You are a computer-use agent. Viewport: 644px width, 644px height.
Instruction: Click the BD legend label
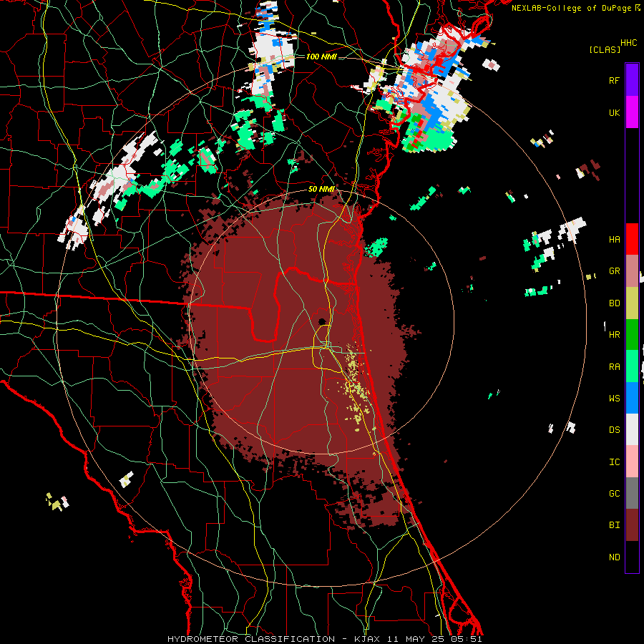(x=614, y=303)
